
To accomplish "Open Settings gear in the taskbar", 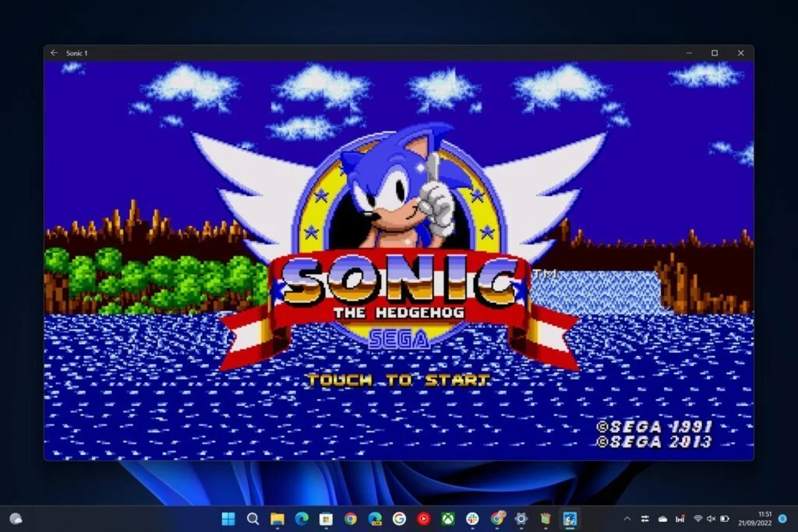I will 521,519.
